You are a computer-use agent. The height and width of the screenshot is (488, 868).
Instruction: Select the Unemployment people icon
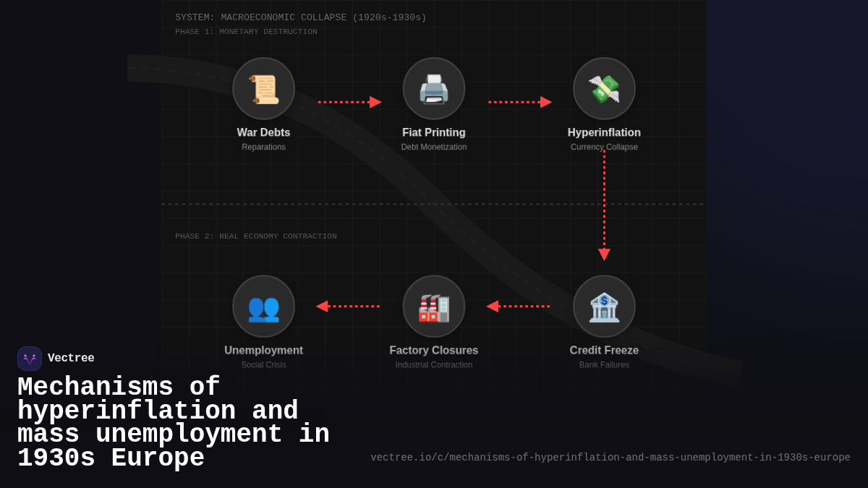[263, 306]
